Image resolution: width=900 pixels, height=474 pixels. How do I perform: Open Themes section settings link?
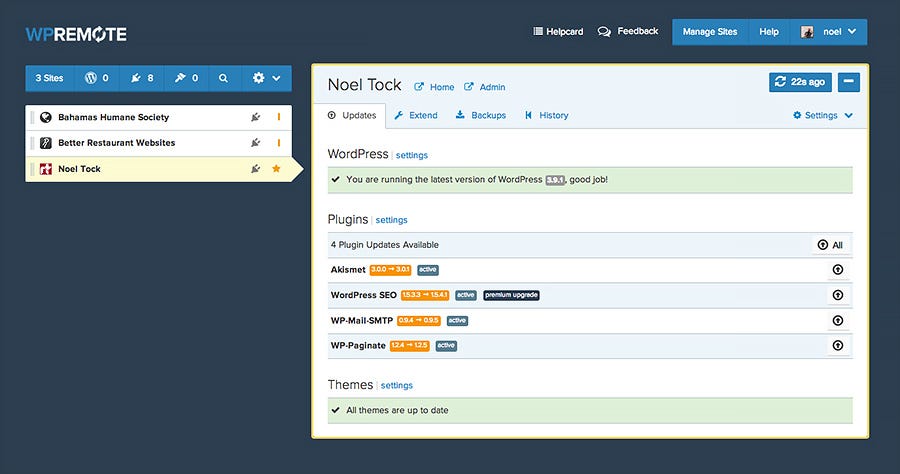point(397,385)
